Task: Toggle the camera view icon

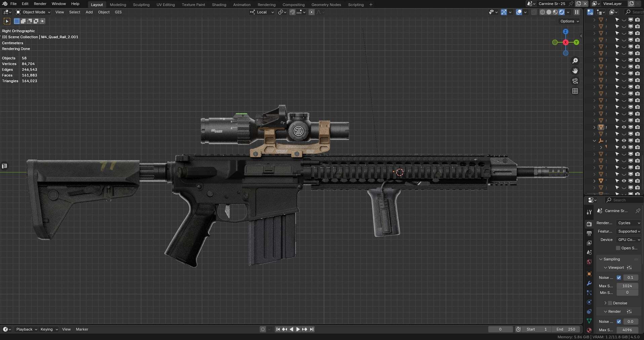Action: (575, 81)
